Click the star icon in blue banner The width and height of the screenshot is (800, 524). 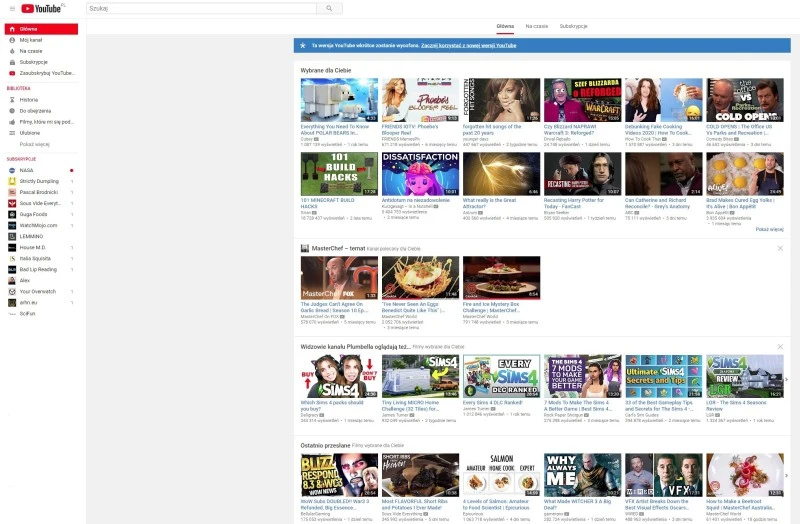pyautogui.click(x=303, y=45)
